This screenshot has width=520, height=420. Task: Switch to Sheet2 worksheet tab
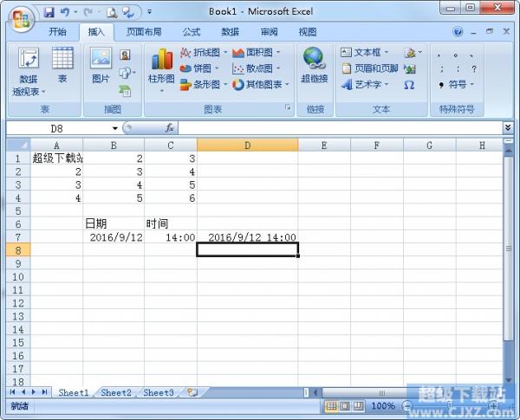coord(116,392)
